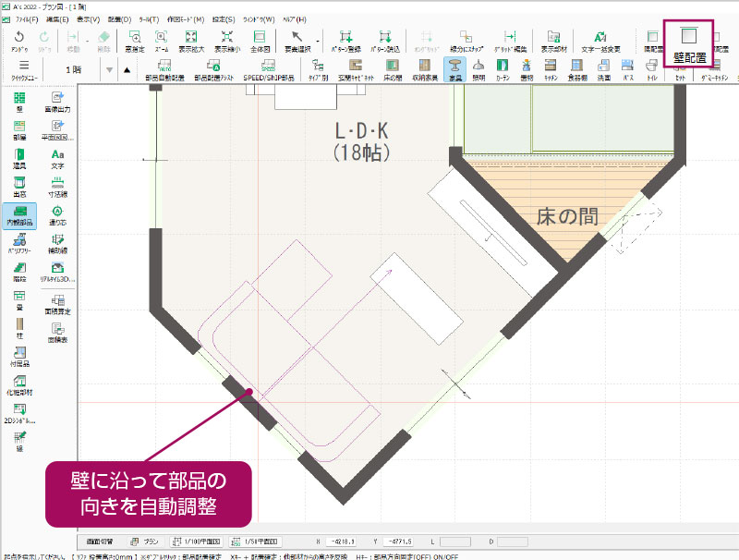Click the X coordinate input field
This screenshot has width=739, height=560.
click(341, 542)
